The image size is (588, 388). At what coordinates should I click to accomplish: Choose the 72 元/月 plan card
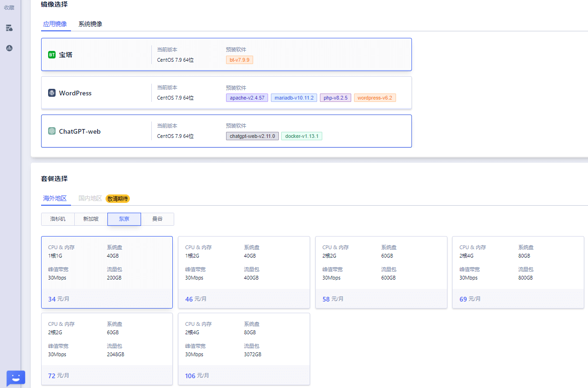pyautogui.click(x=107, y=349)
